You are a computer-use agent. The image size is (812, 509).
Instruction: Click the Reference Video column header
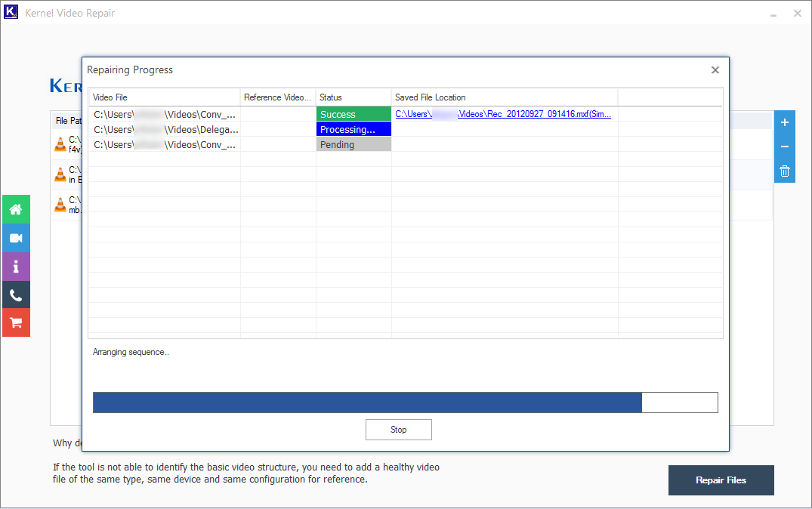click(278, 97)
